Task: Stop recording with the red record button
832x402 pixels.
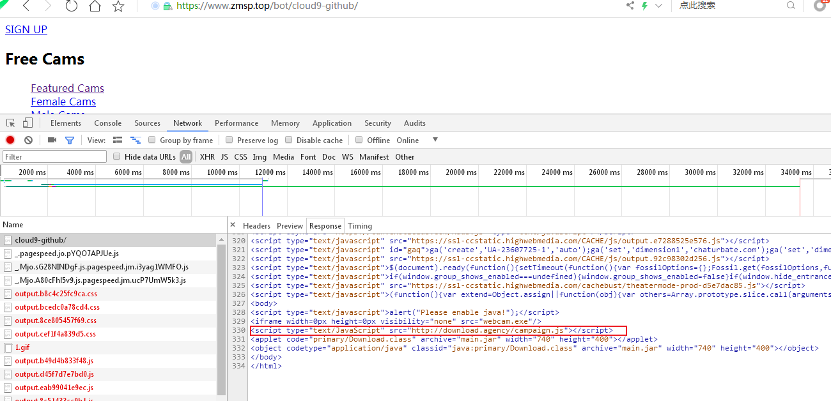Action: pyautogui.click(x=10, y=140)
